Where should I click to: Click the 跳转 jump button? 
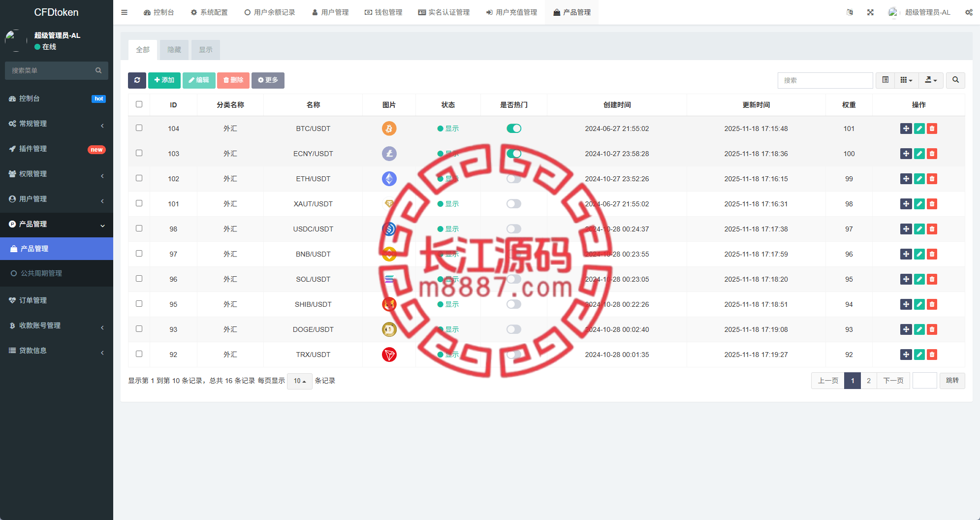tap(952, 381)
